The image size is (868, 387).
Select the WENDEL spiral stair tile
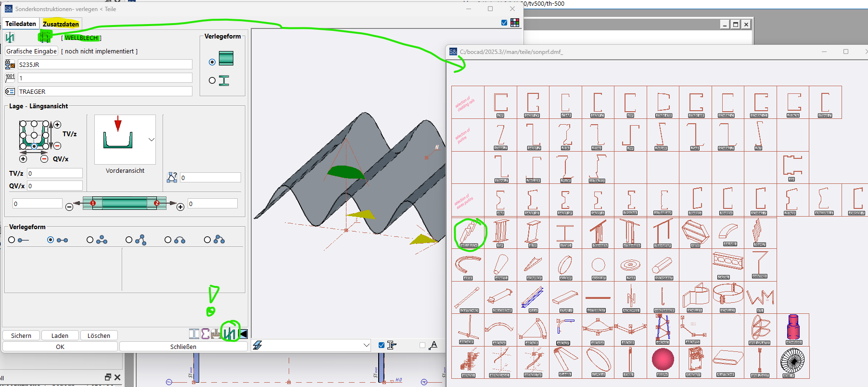click(x=468, y=362)
